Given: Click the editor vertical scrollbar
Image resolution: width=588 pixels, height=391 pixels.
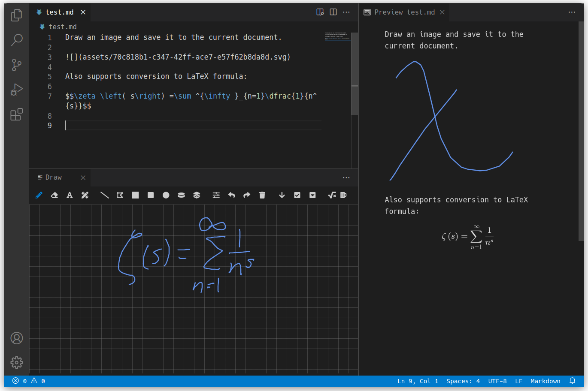Looking at the screenshot, I should tap(355, 74).
